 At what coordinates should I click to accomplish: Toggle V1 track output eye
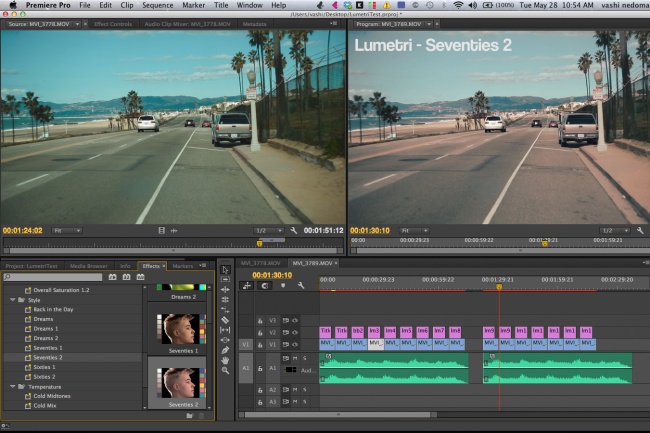(295, 344)
